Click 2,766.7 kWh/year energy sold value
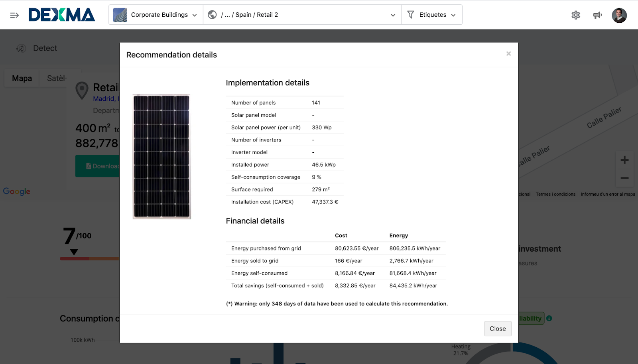The height and width of the screenshot is (364, 638). pos(411,260)
